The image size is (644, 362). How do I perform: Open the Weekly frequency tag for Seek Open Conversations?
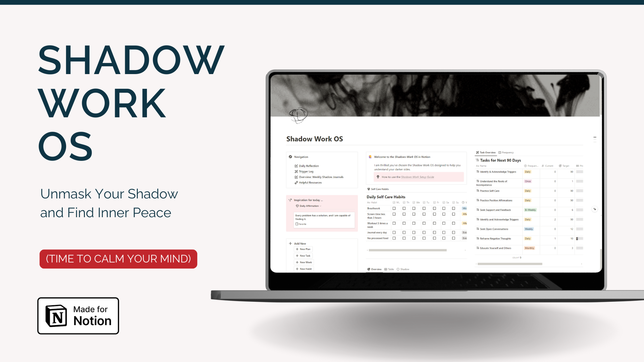pos(529,229)
